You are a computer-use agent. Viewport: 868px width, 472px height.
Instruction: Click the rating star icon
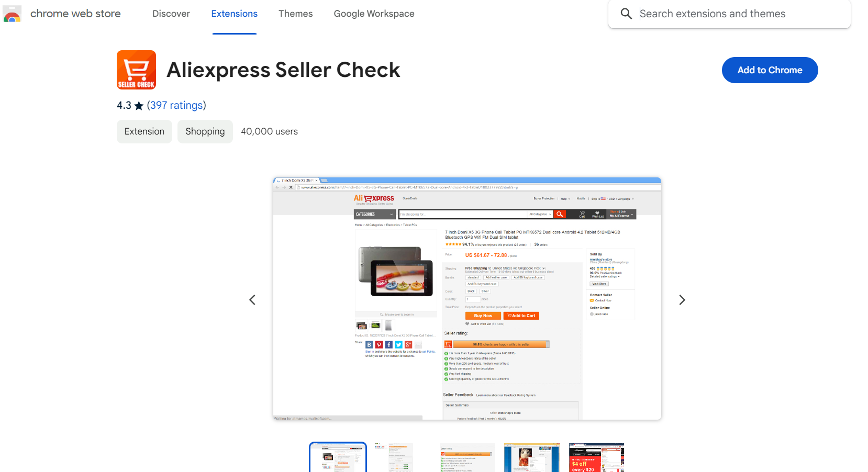click(139, 106)
